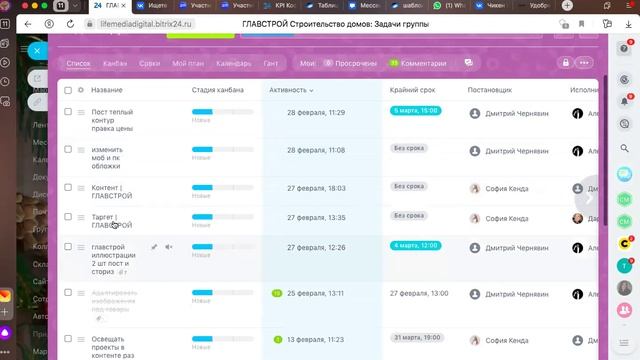The height and width of the screenshot is (360, 640).
Task: Switch to the Мой план view tab
Action: (188, 63)
